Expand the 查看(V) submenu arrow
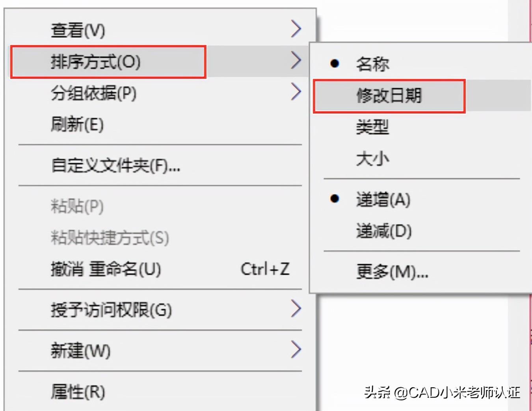This screenshot has width=532, height=411. [x=296, y=29]
